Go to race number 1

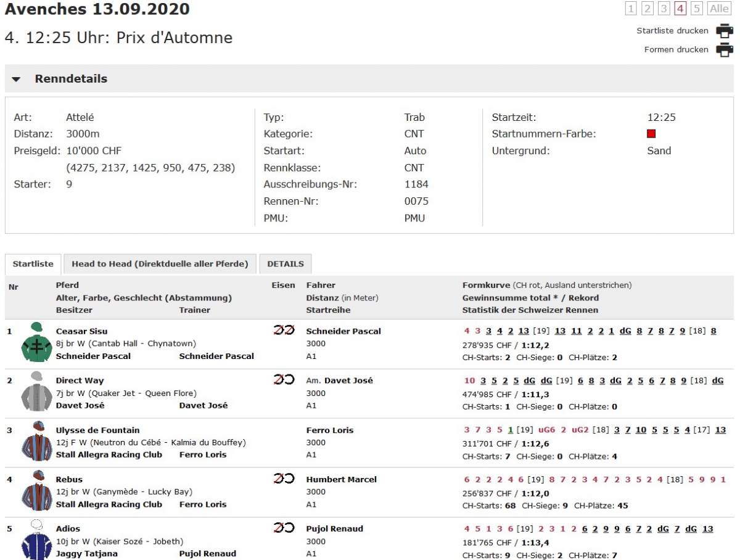click(630, 9)
